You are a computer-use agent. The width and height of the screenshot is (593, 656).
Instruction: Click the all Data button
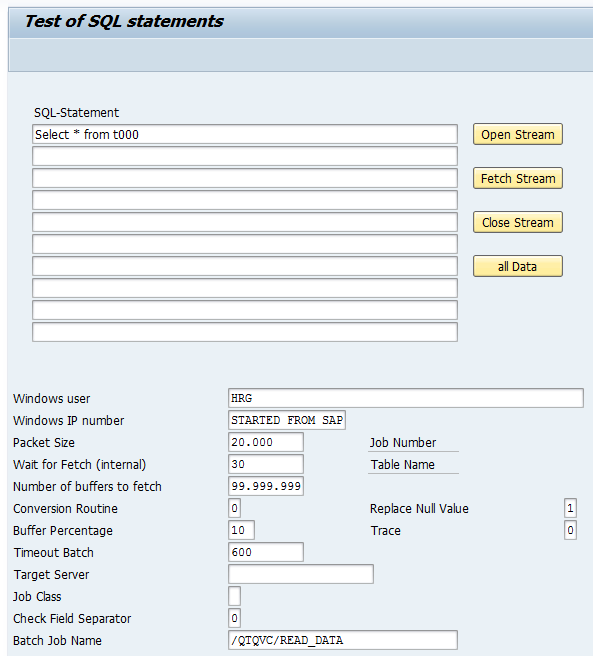point(518,266)
